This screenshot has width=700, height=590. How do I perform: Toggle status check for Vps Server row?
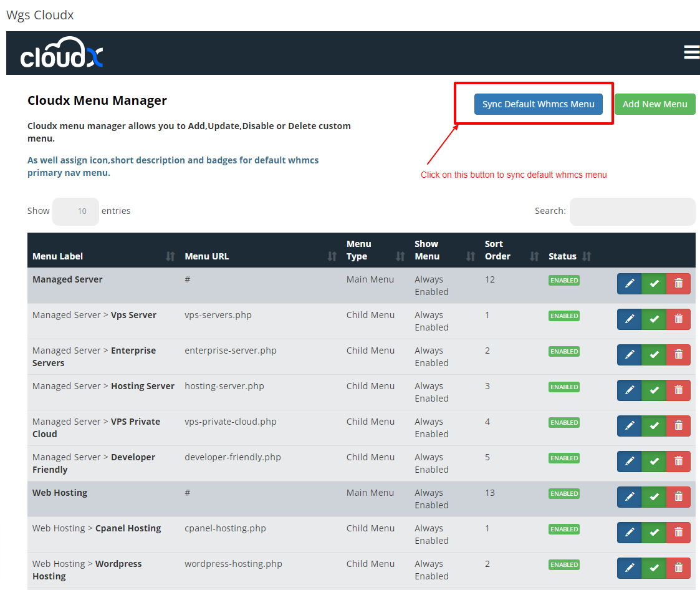point(654,319)
